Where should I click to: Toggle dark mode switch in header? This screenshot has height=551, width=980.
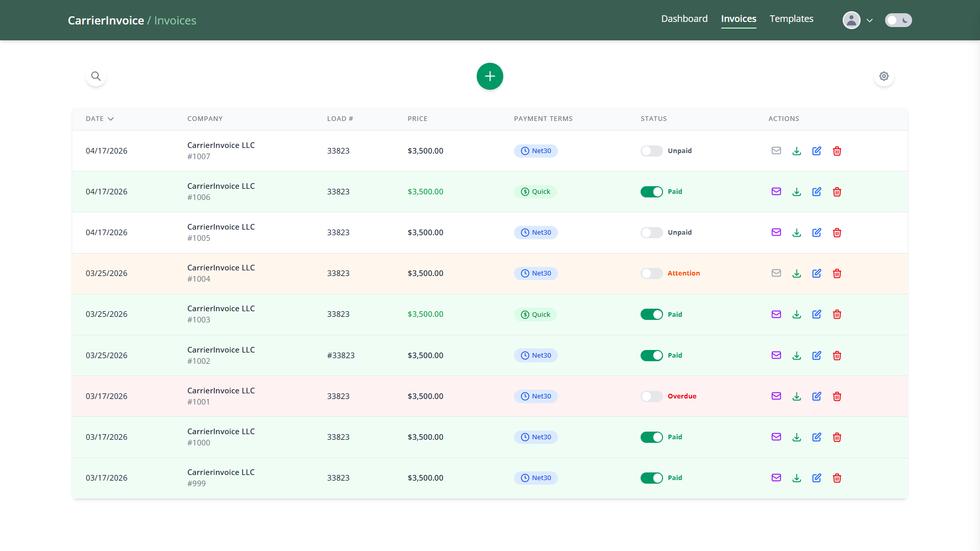pyautogui.click(x=898, y=20)
